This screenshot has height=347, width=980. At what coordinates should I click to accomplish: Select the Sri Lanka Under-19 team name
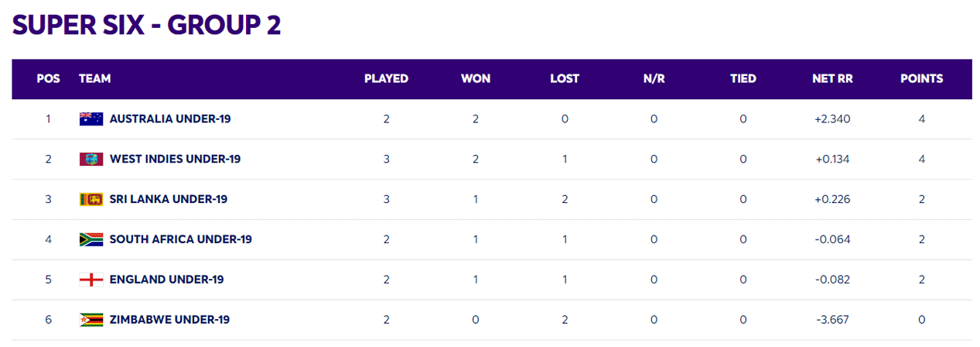click(169, 200)
